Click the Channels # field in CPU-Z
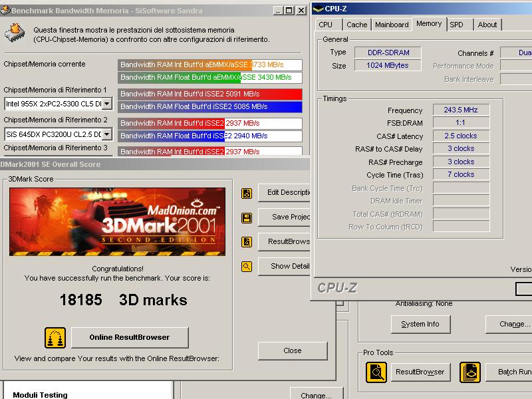Viewport: 532px width, 399px height. coord(516,53)
